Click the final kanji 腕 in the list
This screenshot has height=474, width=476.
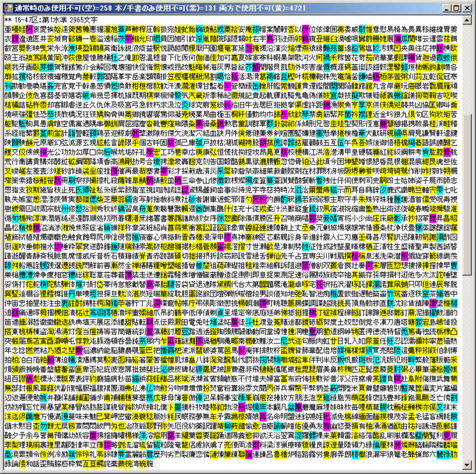point(149,464)
